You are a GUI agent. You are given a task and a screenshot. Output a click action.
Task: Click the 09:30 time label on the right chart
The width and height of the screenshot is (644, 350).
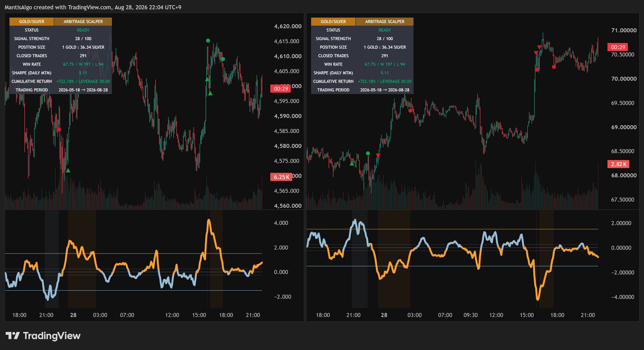point(470,315)
